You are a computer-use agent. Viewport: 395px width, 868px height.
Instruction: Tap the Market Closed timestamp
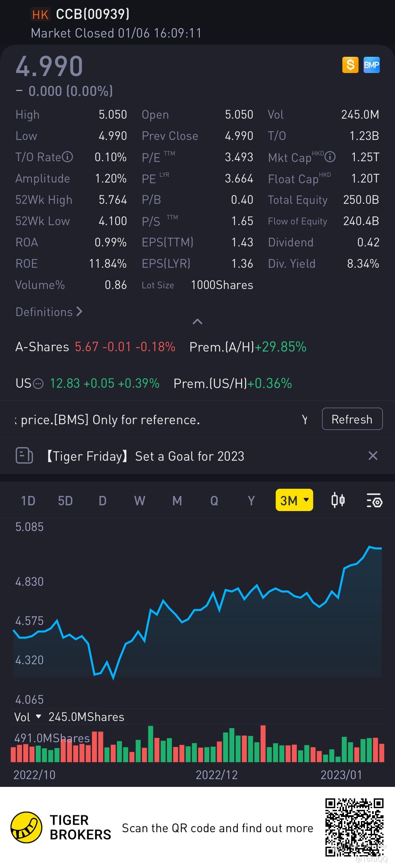[116, 33]
